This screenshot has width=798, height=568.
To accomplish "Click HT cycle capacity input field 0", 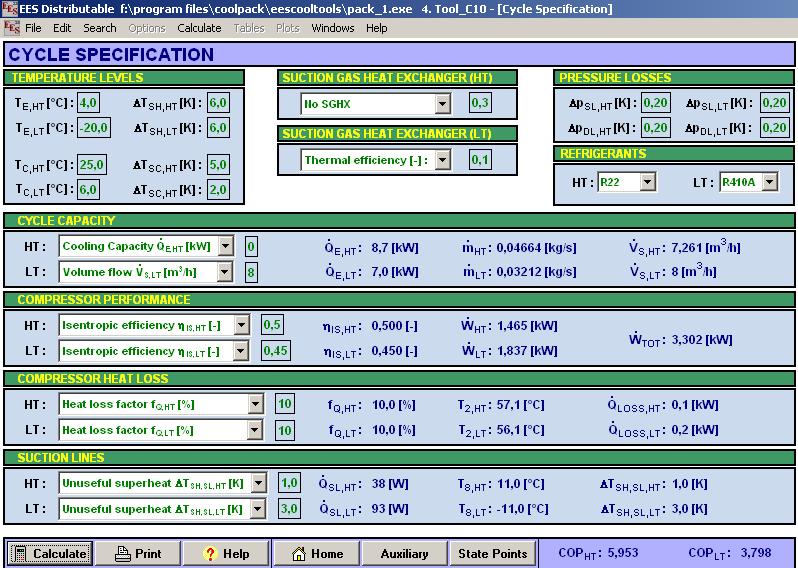I will tap(251, 247).
